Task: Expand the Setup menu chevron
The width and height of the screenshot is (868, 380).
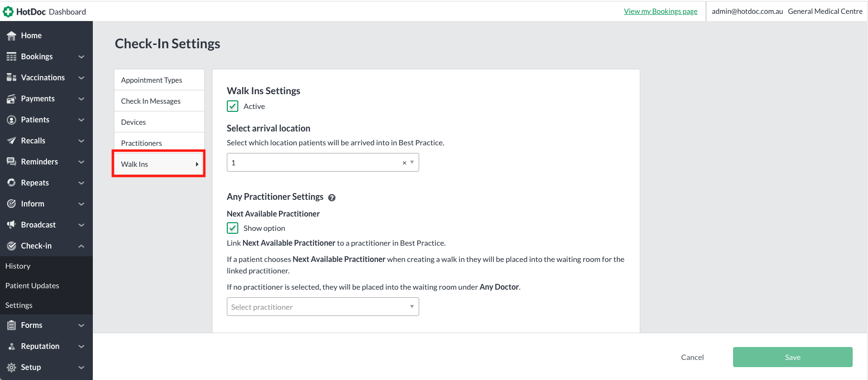Action: [x=81, y=368]
